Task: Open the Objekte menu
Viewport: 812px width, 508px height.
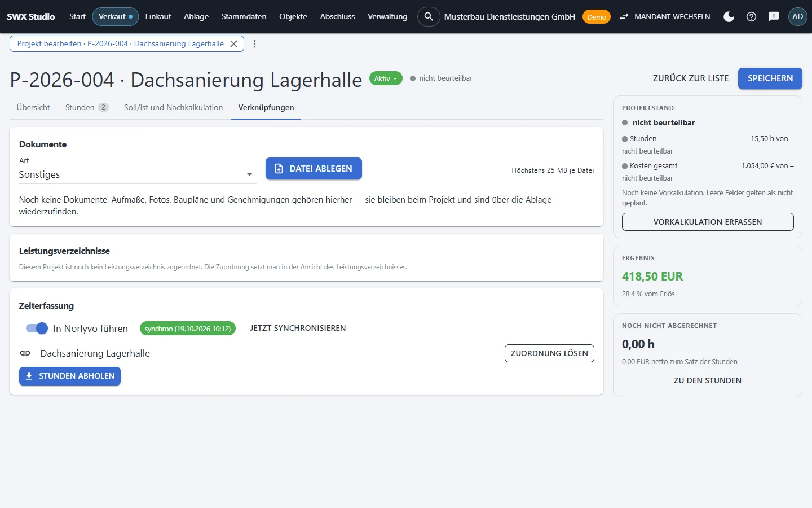Action: [293, 16]
